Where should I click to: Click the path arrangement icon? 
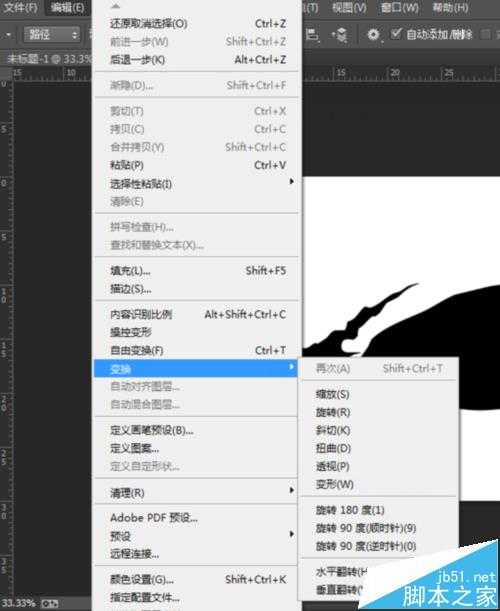(x=339, y=35)
